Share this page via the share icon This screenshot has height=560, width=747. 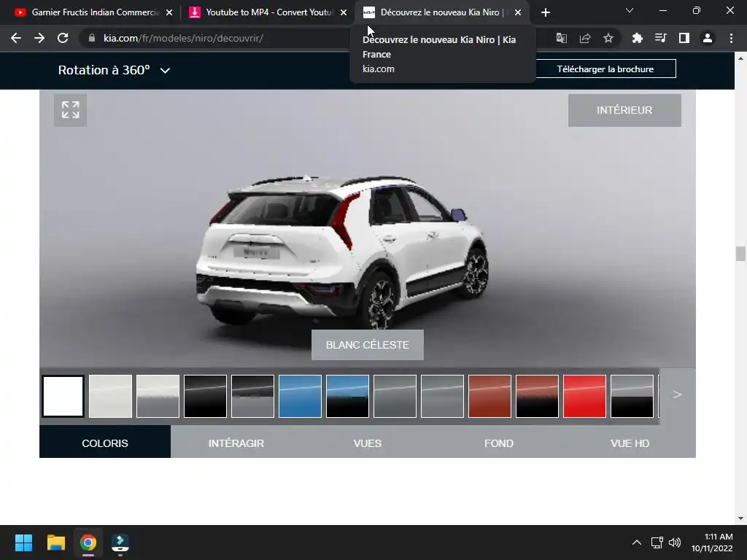pyautogui.click(x=585, y=38)
